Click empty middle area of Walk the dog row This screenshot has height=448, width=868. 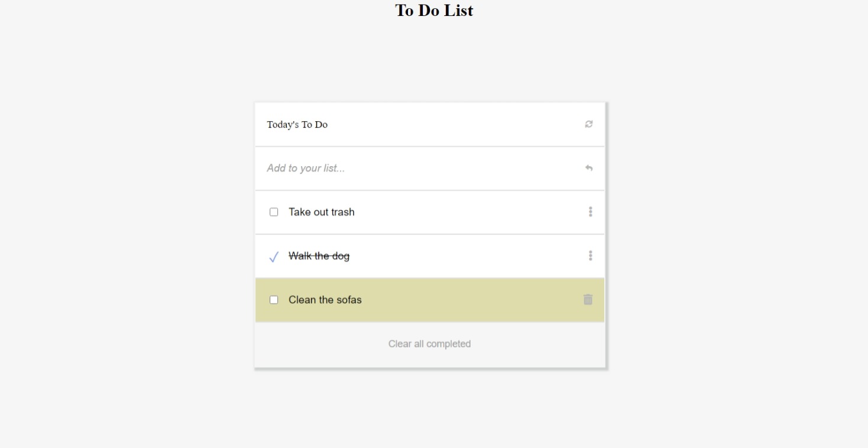467,256
